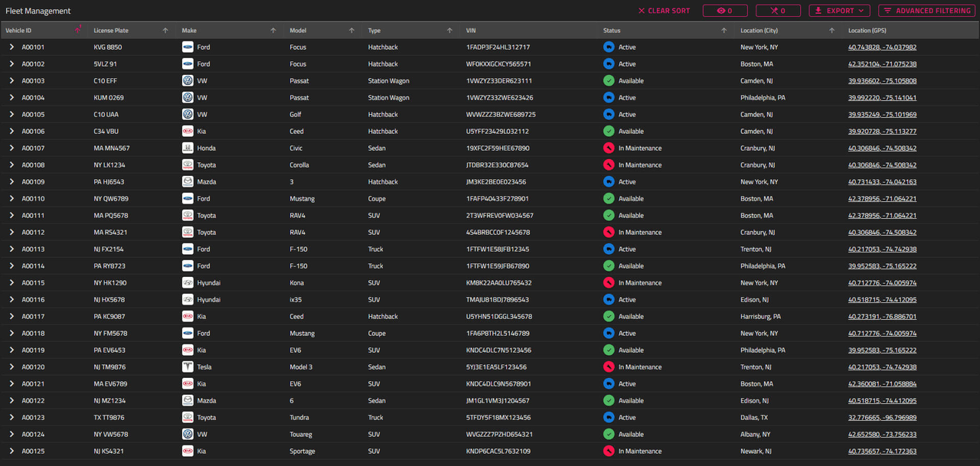980x466 pixels.
Task: Expand row A00108
Action: click(11, 165)
